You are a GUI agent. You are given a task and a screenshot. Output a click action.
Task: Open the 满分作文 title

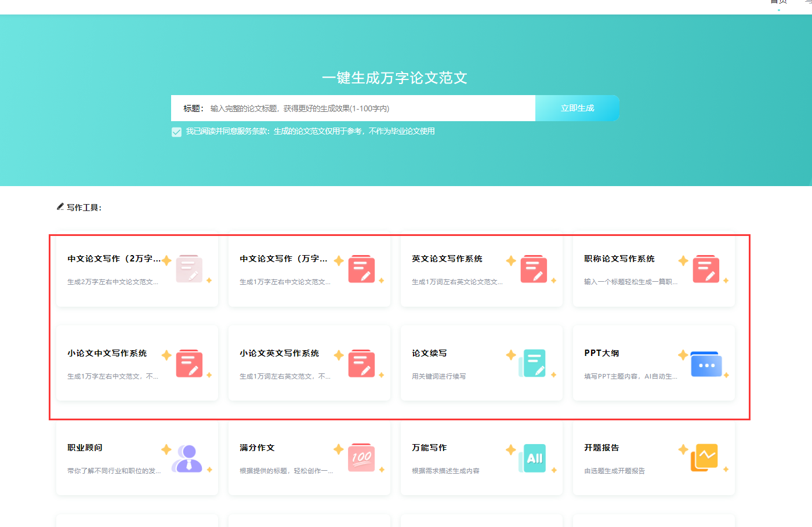pyautogui.click(x=257, y=448)
